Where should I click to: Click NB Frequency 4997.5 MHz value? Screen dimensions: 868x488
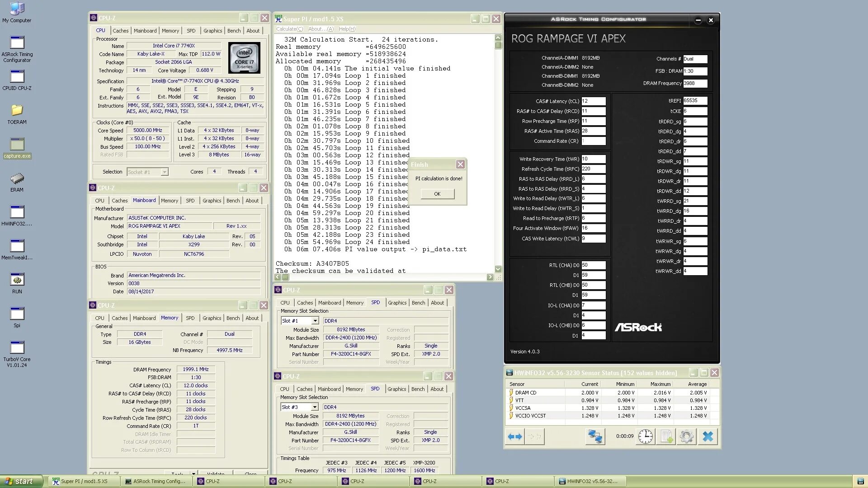pyautogui.click(x=229, y=350)
